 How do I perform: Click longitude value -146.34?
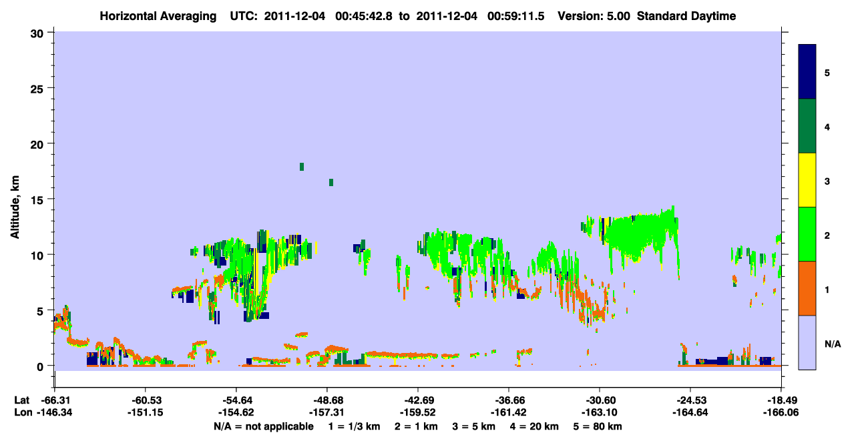[x=55, y=412]
